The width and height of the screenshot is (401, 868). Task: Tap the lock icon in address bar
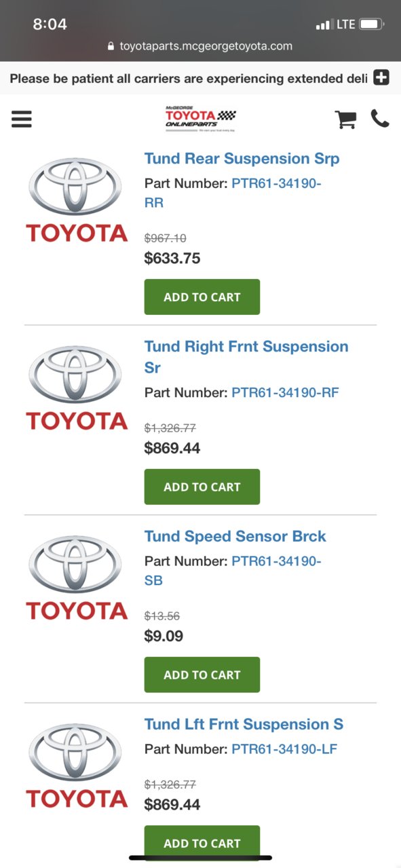[111, 46]
